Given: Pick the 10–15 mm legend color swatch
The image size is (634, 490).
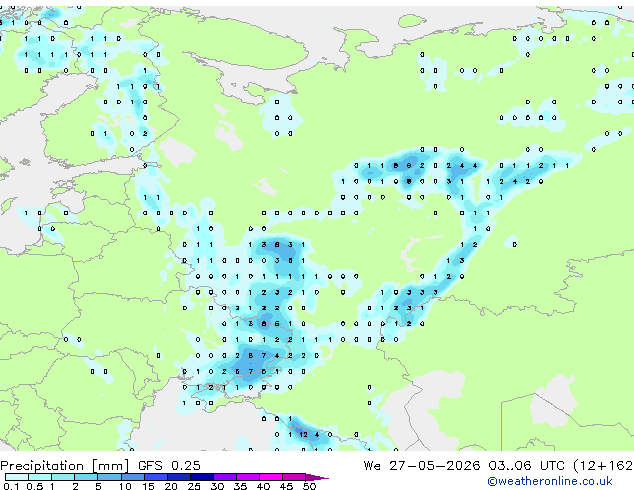Looking at the screenshot, I should [x=132, y=477].
